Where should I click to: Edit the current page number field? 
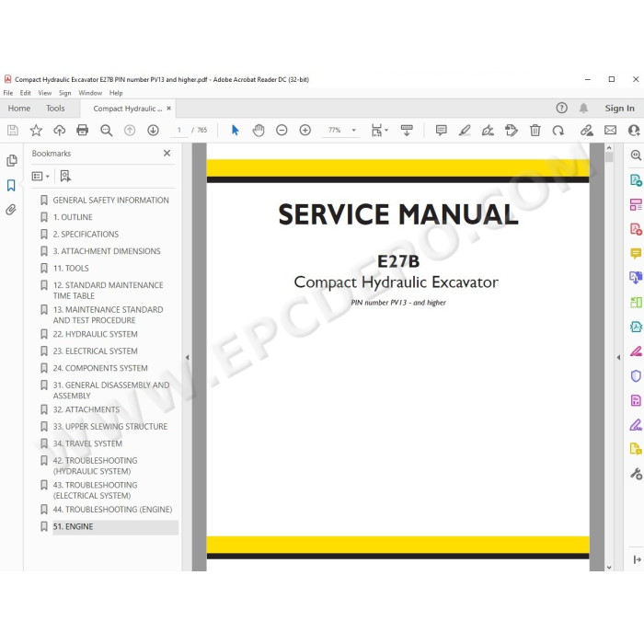[179, 131]
